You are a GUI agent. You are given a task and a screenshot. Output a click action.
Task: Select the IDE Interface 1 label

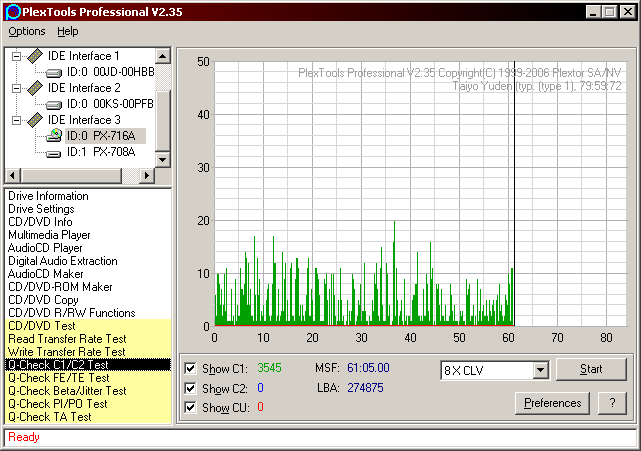(83, 56)
